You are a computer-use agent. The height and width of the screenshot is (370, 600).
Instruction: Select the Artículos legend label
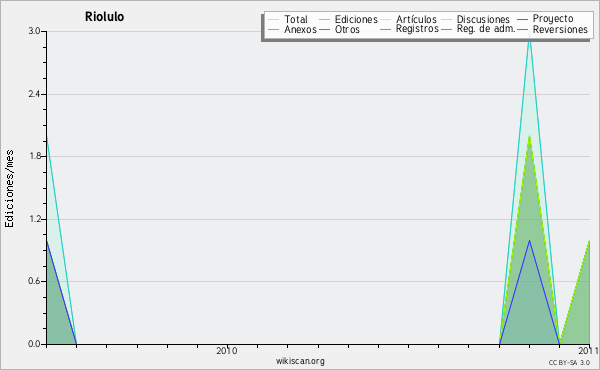tap(416, 19)
